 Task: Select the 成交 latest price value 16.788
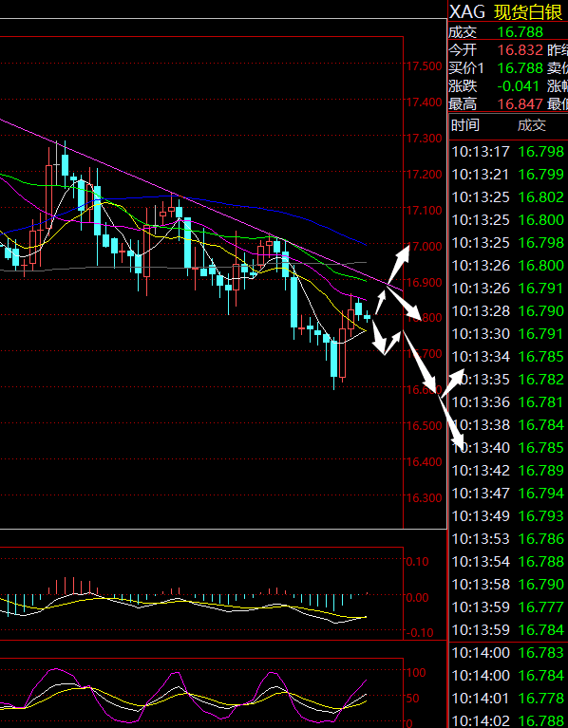(521, 32)
